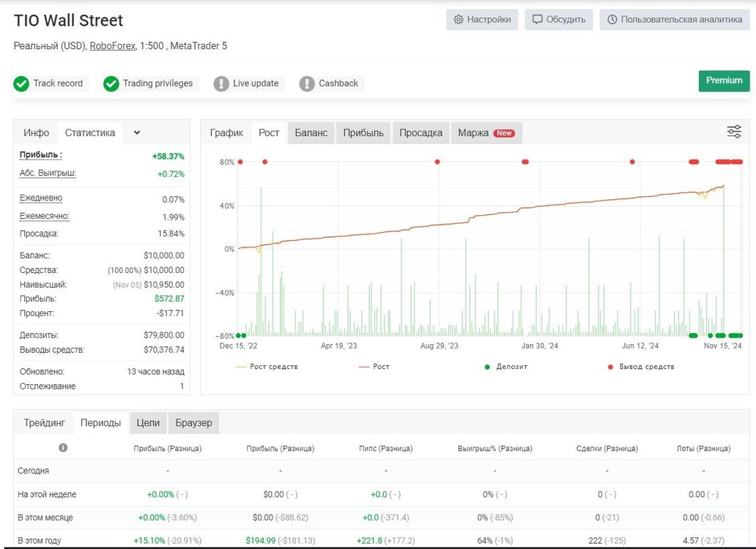Viewport: 756px width, 549px height.
Task: Click the Live update warning icon
Action: [221, 83]
